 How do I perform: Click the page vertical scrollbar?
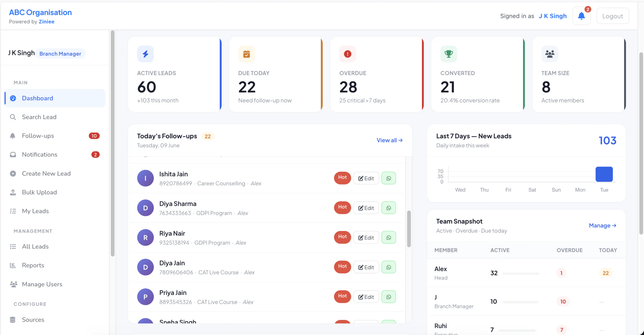[641, 144]
